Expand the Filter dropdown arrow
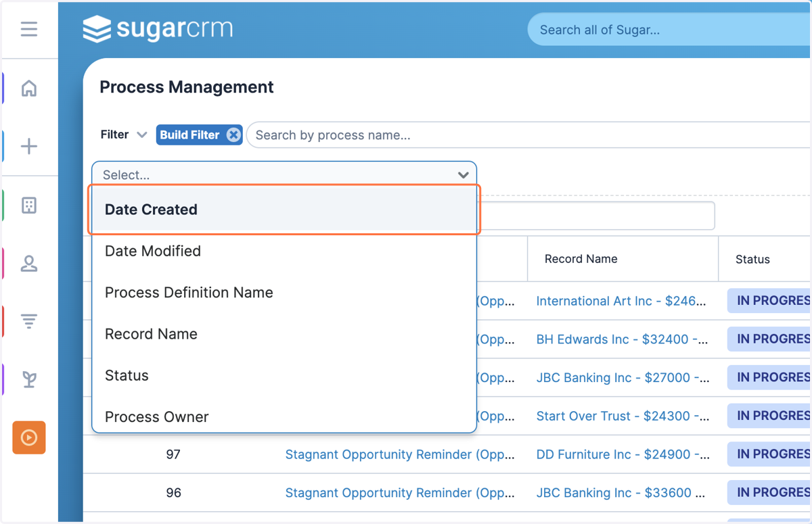The height and width of the screenshot is (524, 812). [x=141, y=135]
